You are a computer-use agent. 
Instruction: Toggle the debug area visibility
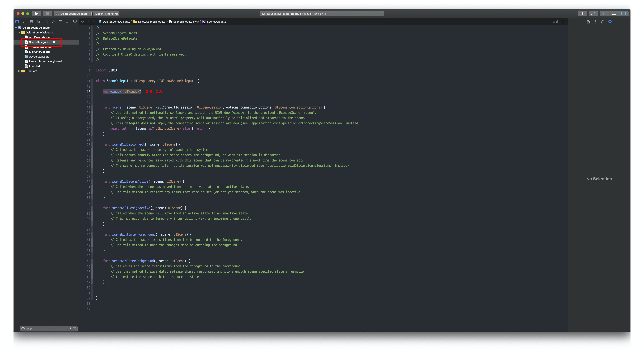[x=614, y=14]
